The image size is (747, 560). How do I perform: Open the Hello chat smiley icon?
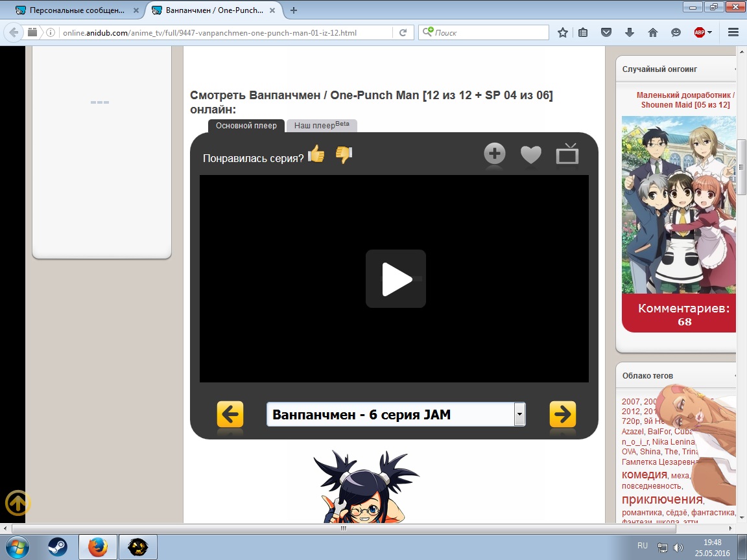point(676,32)
